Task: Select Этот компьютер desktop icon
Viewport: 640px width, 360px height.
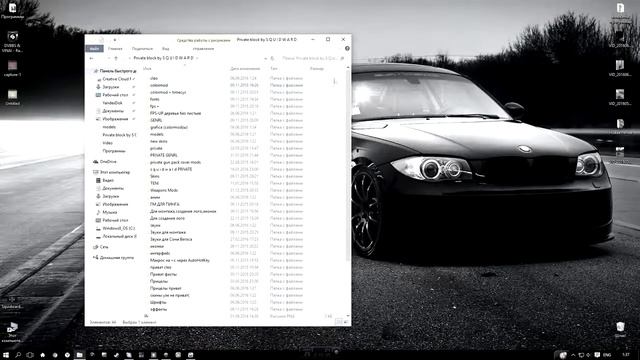Action: (12, 332)
